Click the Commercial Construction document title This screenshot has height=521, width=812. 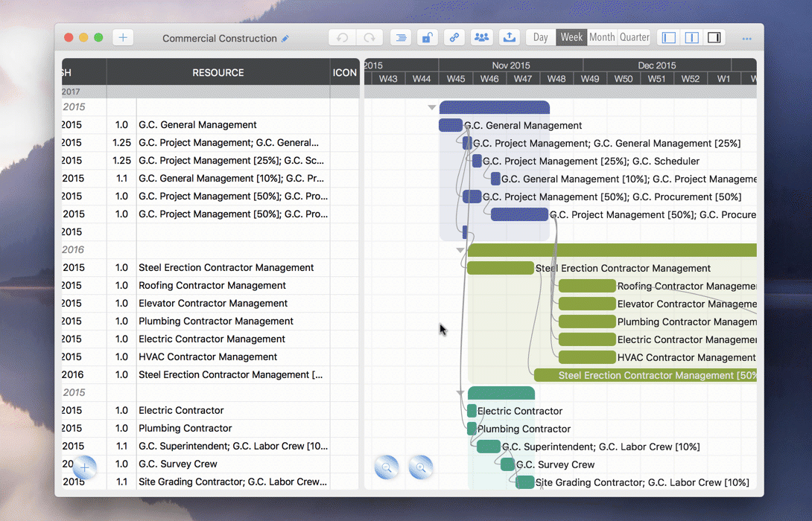(x=220, y=38)
